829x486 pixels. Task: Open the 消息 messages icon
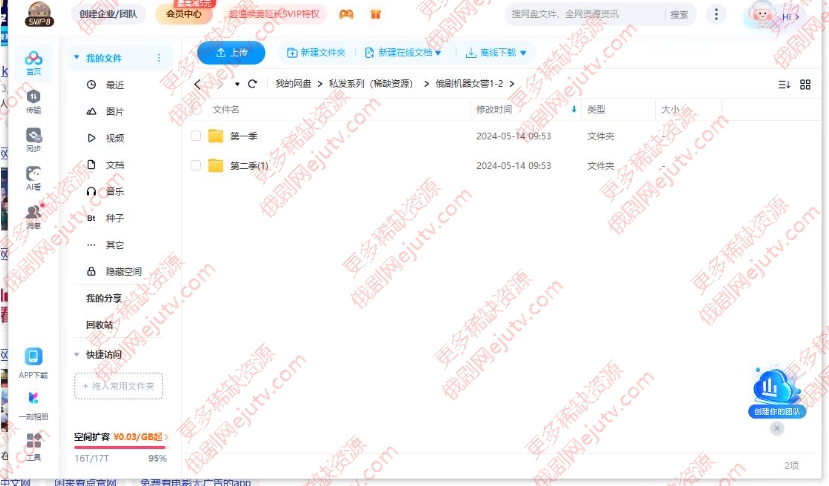[33, 216]
